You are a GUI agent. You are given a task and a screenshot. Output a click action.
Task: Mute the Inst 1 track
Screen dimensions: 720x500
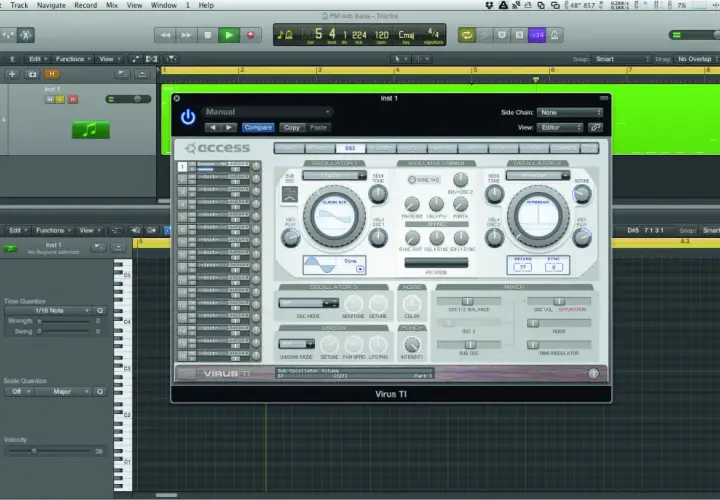[49, 100]
